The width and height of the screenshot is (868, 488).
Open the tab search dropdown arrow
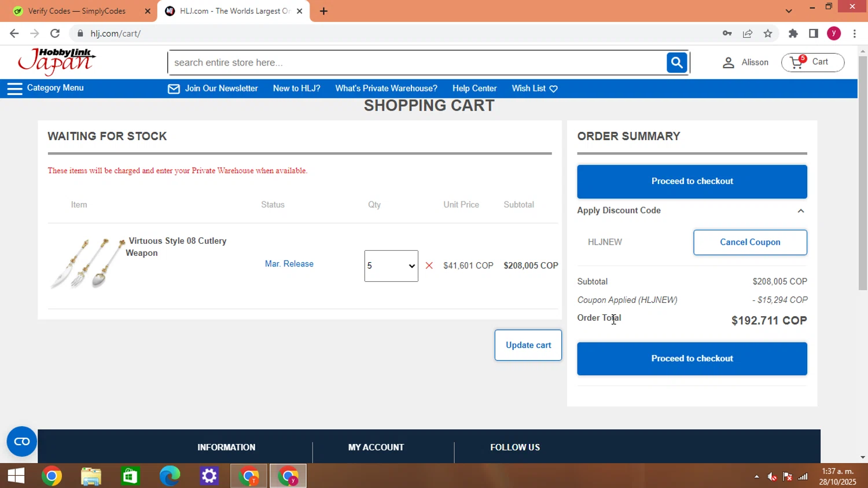788,11
